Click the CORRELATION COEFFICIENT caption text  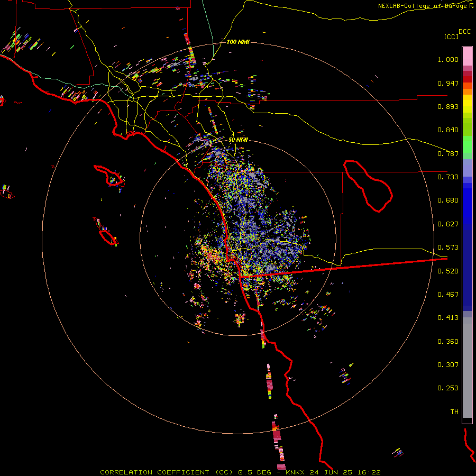(x=154, y=472)
